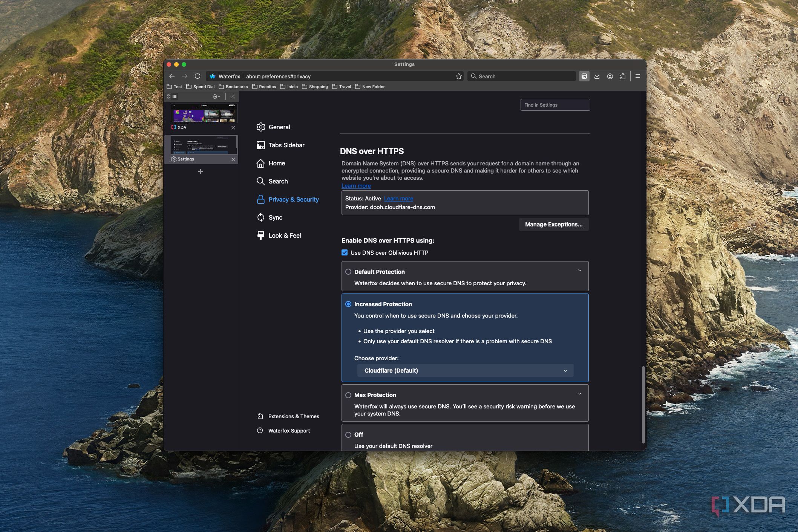798x532 pixels.
Task: Open the Travel bookmarks folder
Action: click(x=342, y=87)
